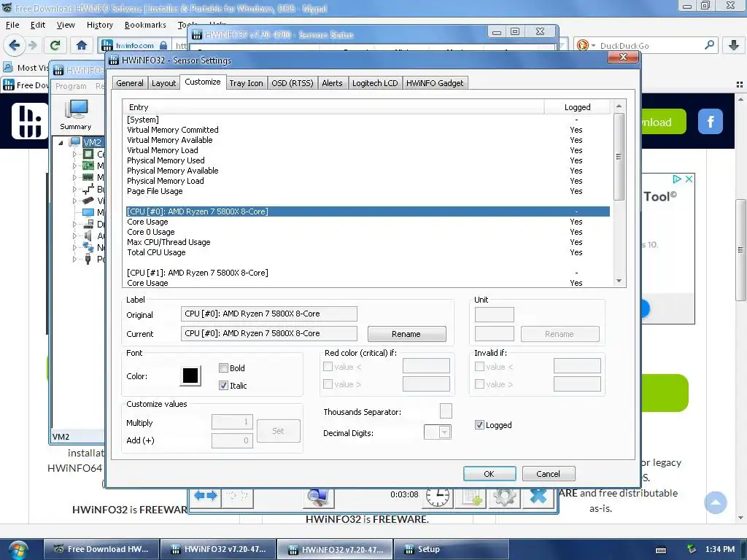This screenshot has width=747, height=560.
Task: Open the browser File menu
Action: coord(12,25)
